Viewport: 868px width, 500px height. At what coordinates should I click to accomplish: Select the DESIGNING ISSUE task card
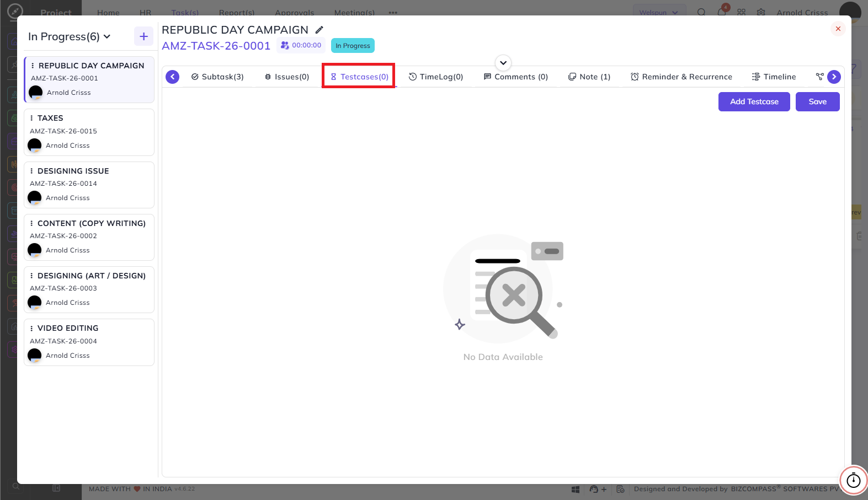89,185
